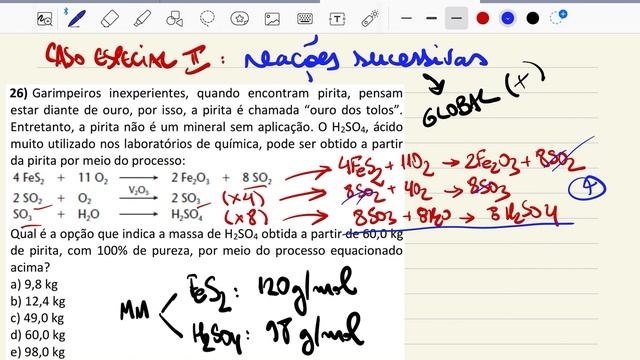The image size is (640, 360).
Task: Pick the red pen color
Action: 482,18
